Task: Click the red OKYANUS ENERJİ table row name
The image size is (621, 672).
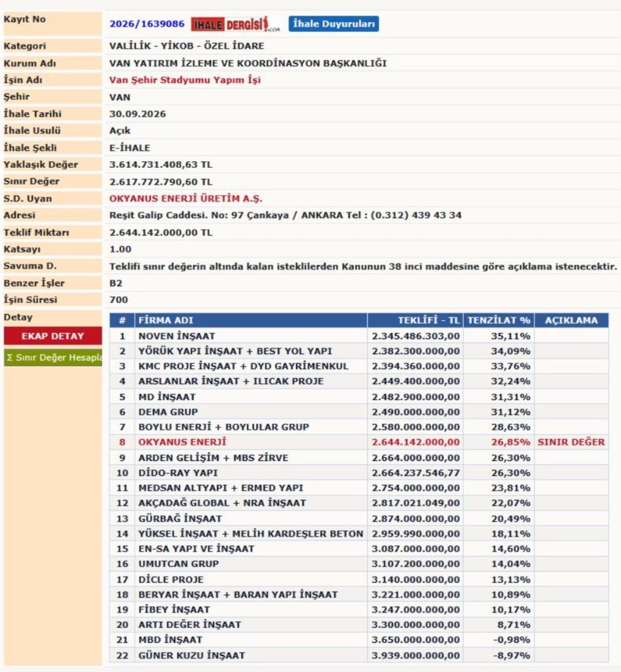Action: pyautogui.click(x=182, y=442)
